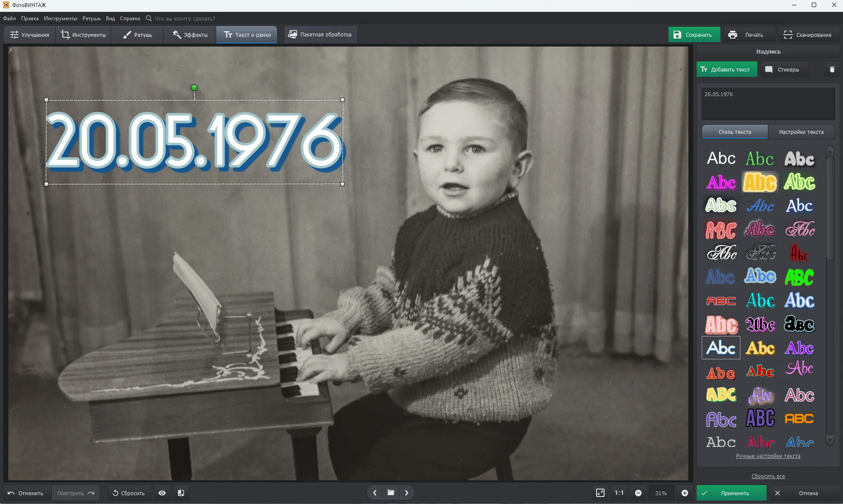The width and height of the screenshot is (843, 504).
Task: Open the Ручные настройки текста link
Action: [768, 456]
